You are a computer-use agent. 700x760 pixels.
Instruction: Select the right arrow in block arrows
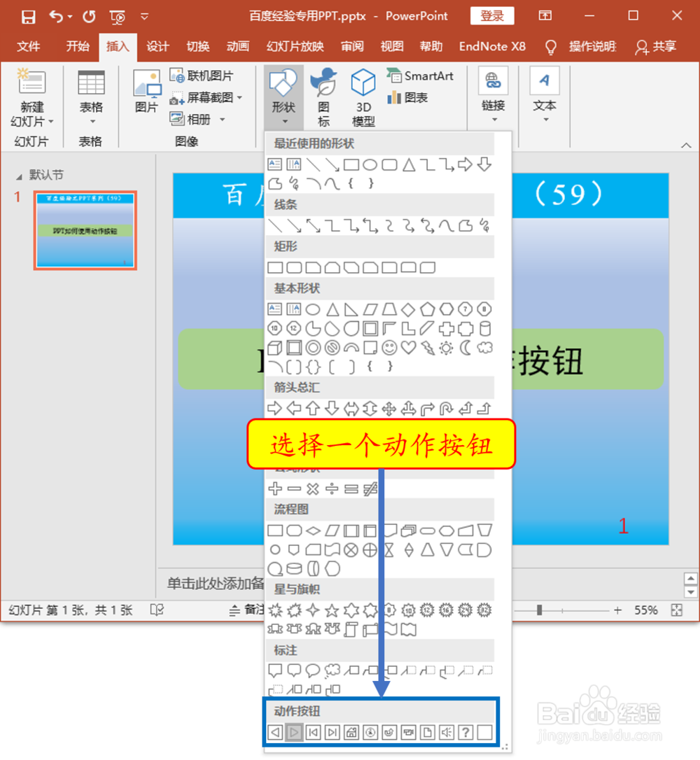click(275, 409)
